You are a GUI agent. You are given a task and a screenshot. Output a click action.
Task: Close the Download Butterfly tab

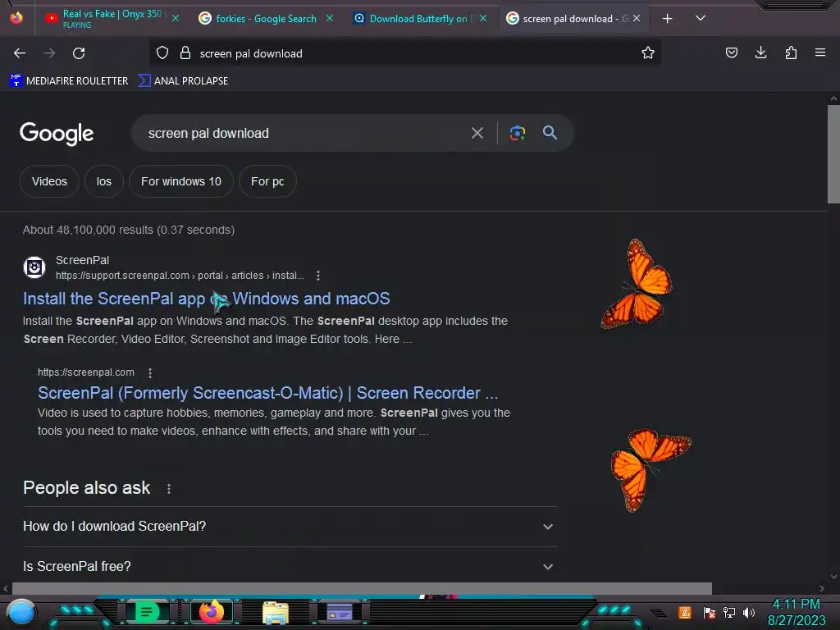[483, 19]
